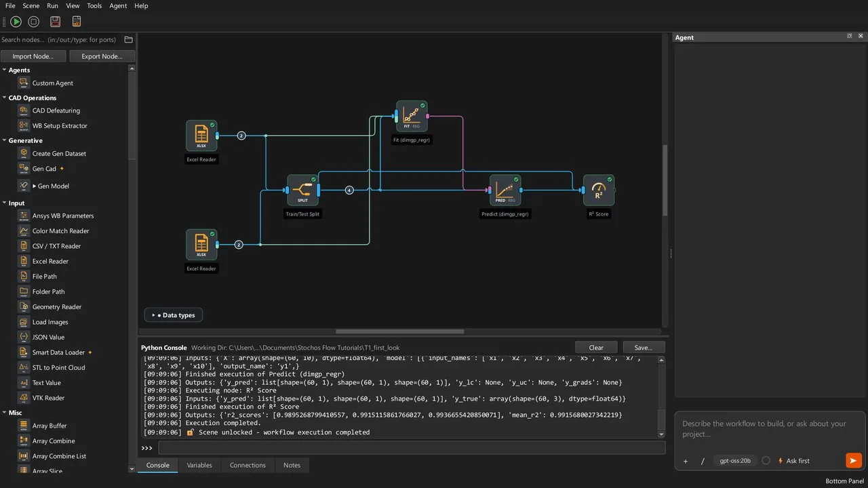Expand the Data types legend
Viewport: 868px width, 488px height.
tap(174, 315)
